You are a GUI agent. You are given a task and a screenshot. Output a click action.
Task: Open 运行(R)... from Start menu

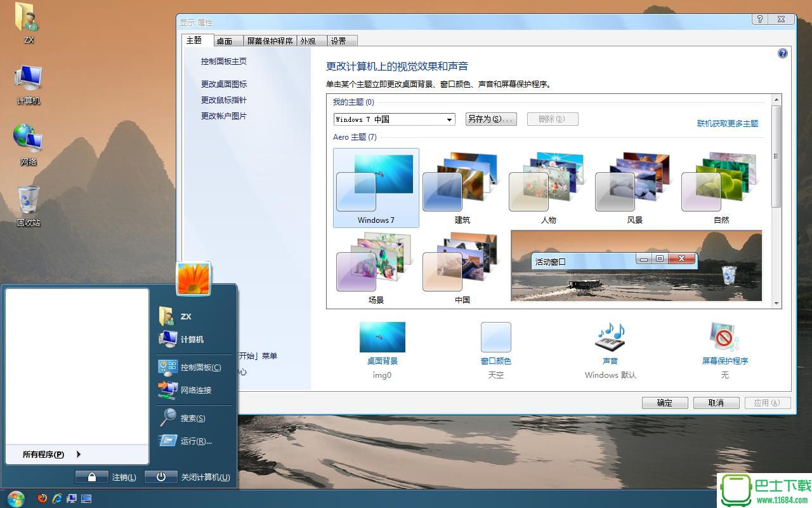(x=185, y=441)
